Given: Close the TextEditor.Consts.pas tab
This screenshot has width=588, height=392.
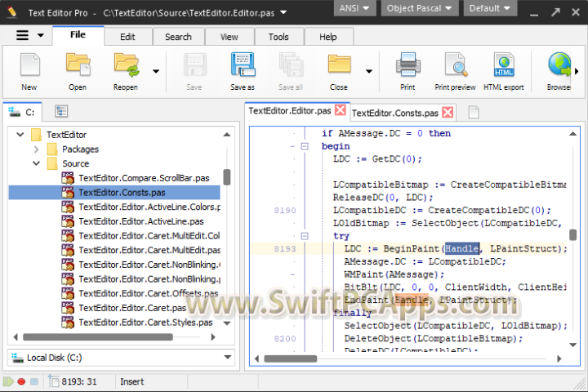Looking at the screenshot, I should pyautogui.click(x=448, y=113).
